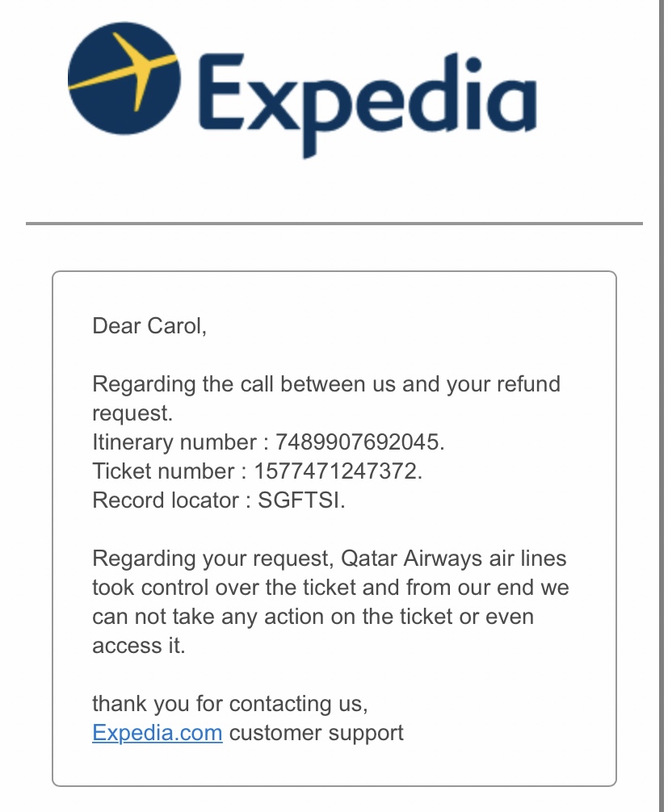Click the "Itinerary number" label
The width and height of the screenshot is (668, 812).
[174, 442]
